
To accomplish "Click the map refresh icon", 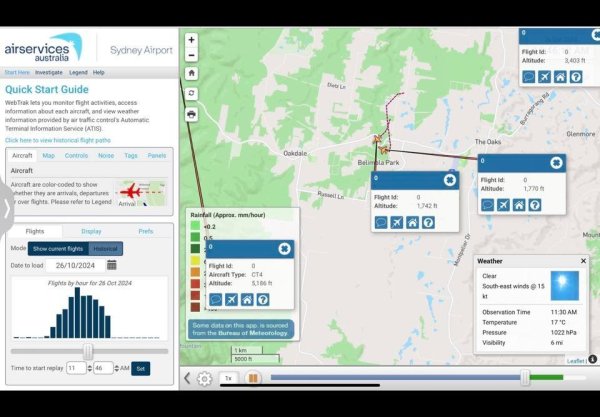I will (191, 93).
